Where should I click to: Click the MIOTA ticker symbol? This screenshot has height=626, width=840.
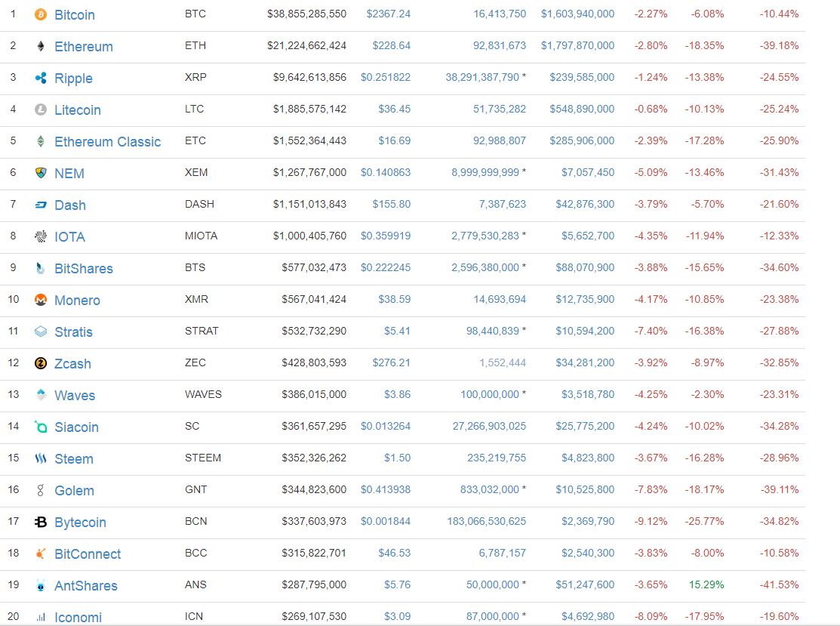201,236
